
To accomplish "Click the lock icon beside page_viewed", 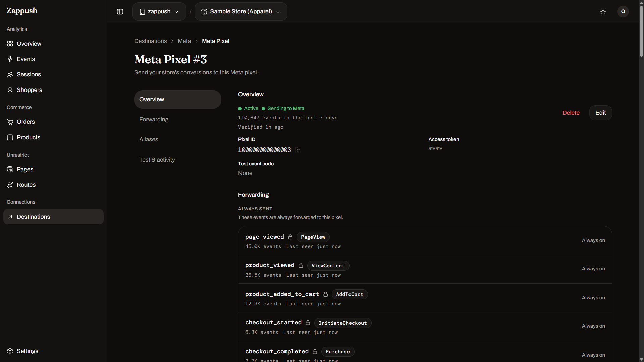I will pos(290,237).
